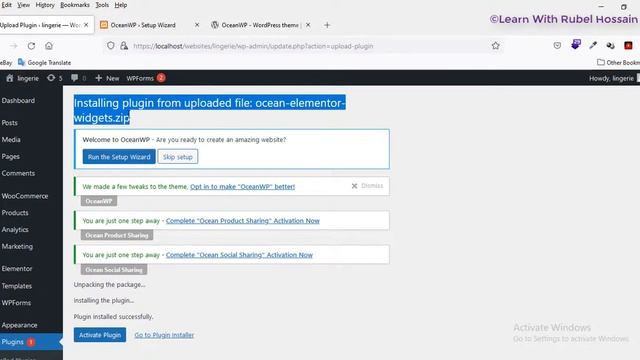Open the History menu
The width and height of the screenshot is (640, 360).
pyautogui.click(x=45, y=5)
